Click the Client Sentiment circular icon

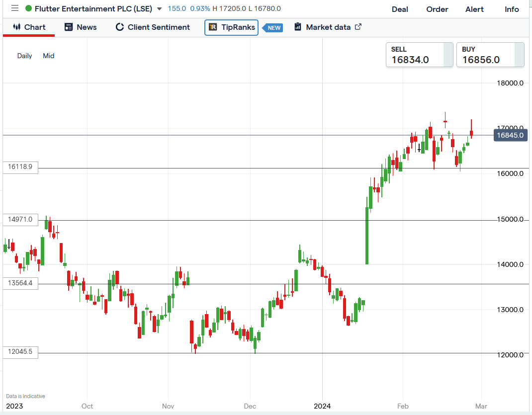coord(119,27)
